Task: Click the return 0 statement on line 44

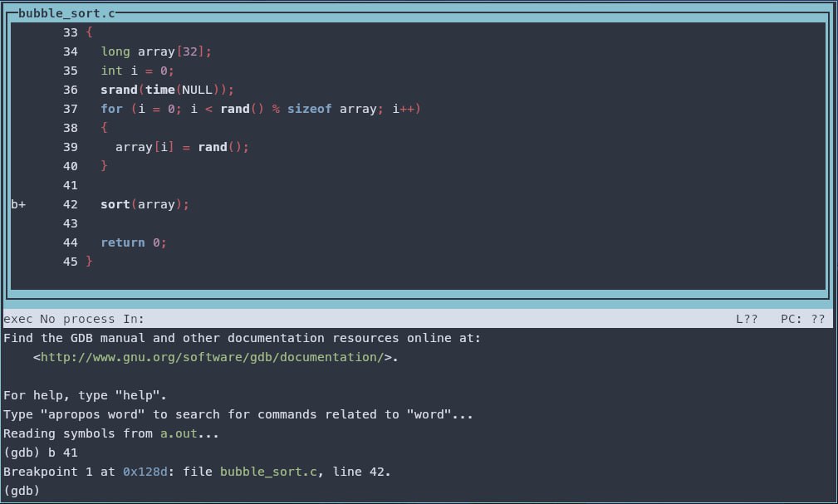Action: click(x=133, y=242)
